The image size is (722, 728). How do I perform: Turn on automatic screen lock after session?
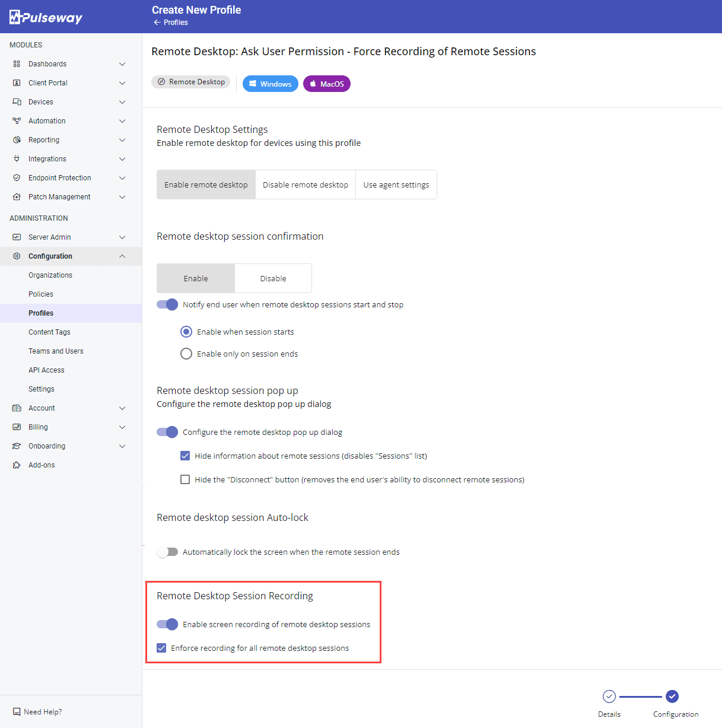[x=167, y=552]
